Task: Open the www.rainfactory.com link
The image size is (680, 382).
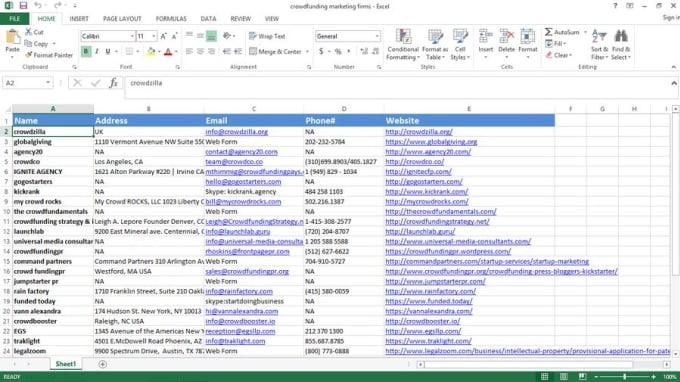Action: click(x=430, y=291)
